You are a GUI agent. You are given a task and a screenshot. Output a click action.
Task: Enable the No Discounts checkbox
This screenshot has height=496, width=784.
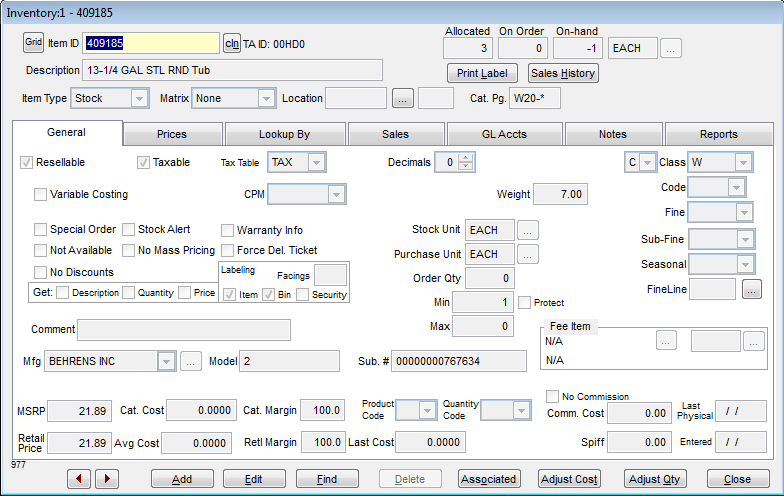pyautogui.click(x=40, y=272)
